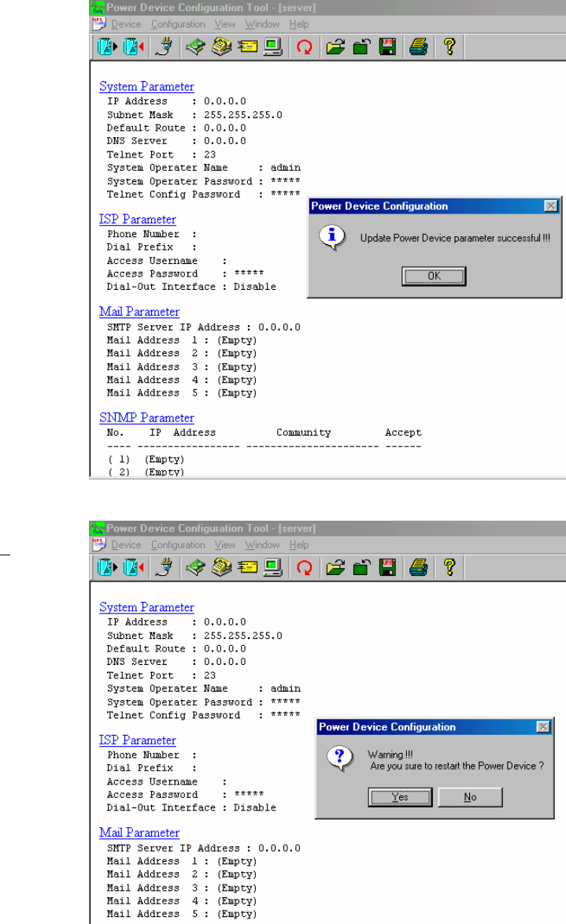Open Configuration menu in restart-warning window
The height and width of the screenshot is (924, 566).
tap(178, 545)
